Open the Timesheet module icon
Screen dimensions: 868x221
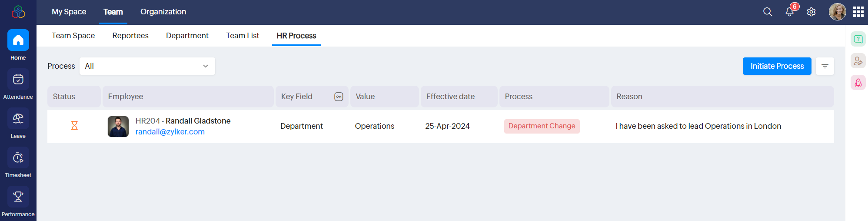coord(18,157)
